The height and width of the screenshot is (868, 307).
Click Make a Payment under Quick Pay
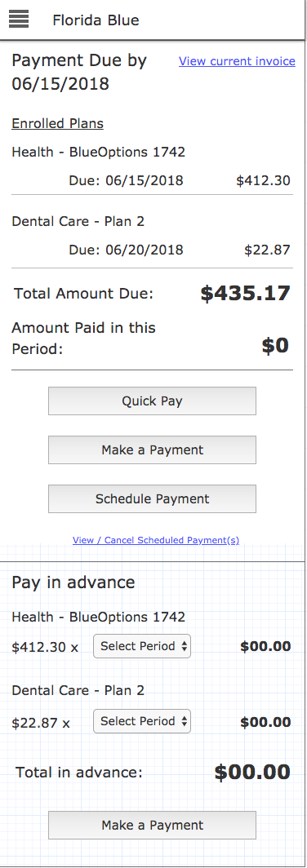(x=153, y=449)
